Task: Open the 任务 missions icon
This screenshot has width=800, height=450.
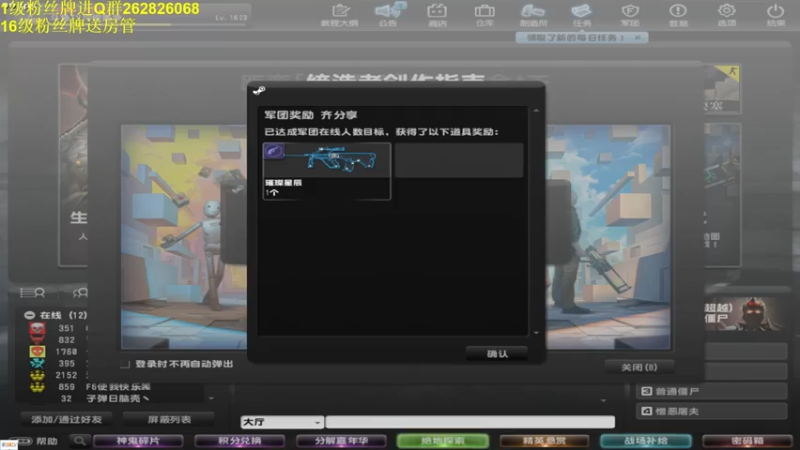Action: (582, 15)
